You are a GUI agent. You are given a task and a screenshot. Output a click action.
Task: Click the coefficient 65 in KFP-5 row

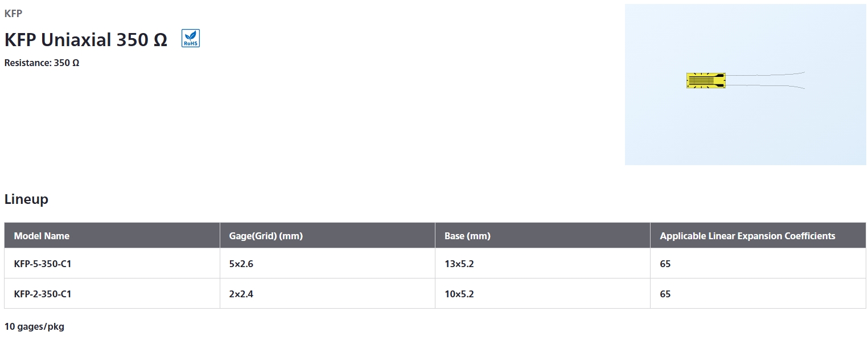click(x=665, y=264)
